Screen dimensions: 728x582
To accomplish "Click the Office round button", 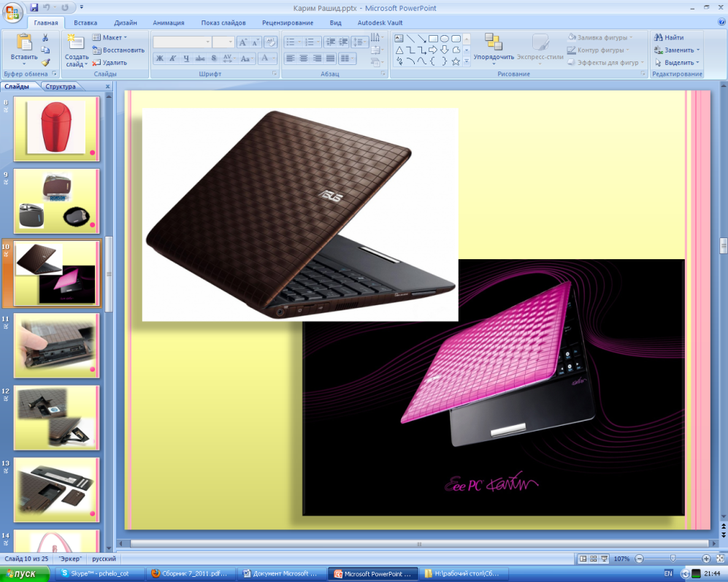I will click(12, 12).
